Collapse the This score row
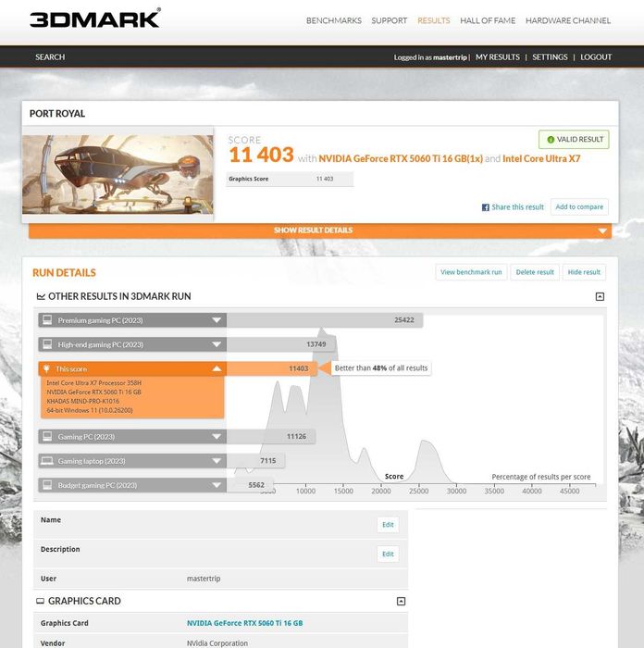This screenshot has width=644, height=648. point(132,368)
